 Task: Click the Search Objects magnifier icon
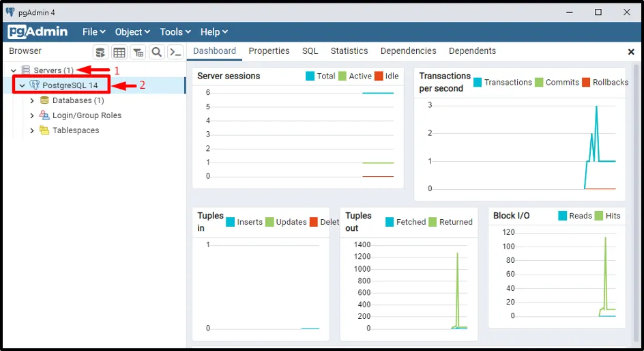156,53
